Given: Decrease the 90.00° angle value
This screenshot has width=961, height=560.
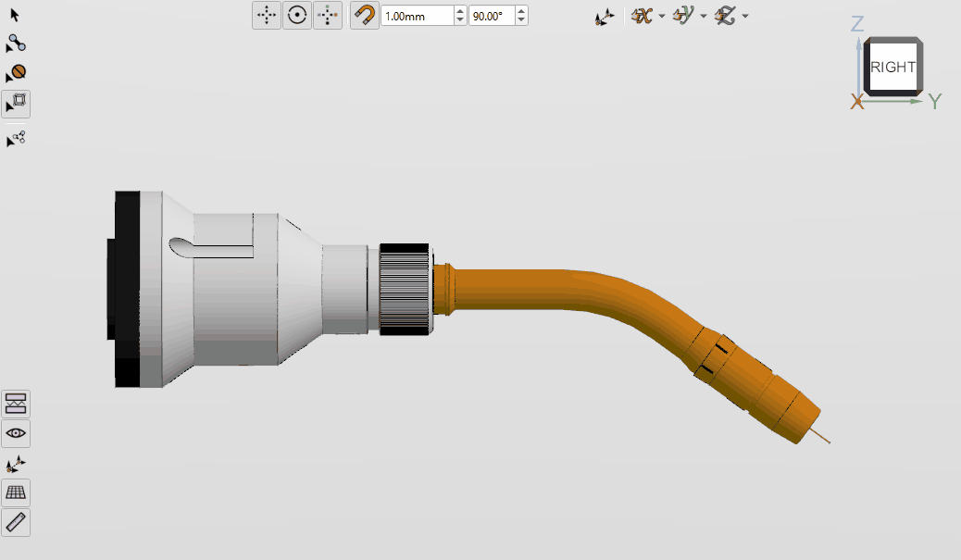Looking at the screenshot, I should point(521,20).
